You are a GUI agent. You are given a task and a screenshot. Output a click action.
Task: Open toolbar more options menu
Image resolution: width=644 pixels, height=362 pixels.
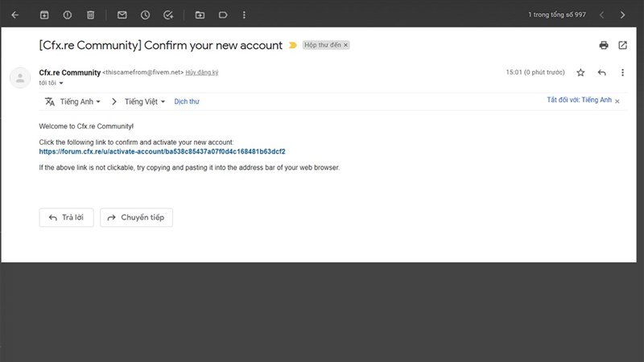coord(244,15)
